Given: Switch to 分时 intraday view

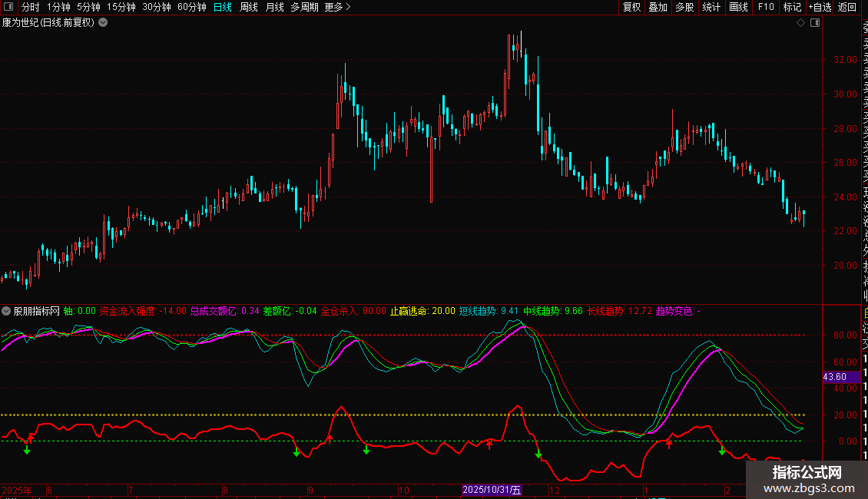Looking at the screenshot, I should pos(31,7).
